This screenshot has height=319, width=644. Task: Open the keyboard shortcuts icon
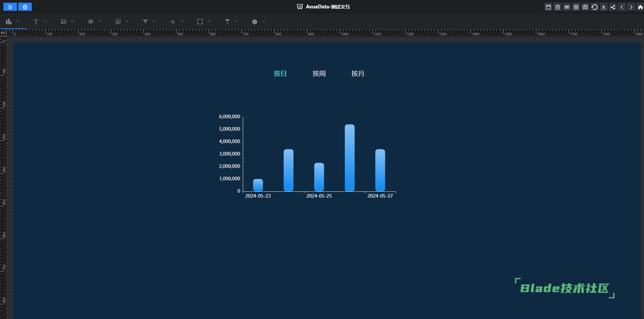point(567,7)
